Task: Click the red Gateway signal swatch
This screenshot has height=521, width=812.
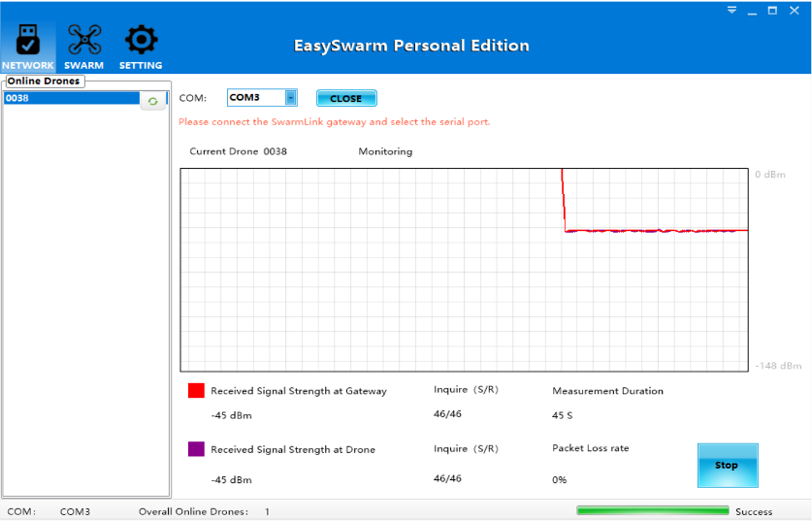Action: (x=196, y=390)
